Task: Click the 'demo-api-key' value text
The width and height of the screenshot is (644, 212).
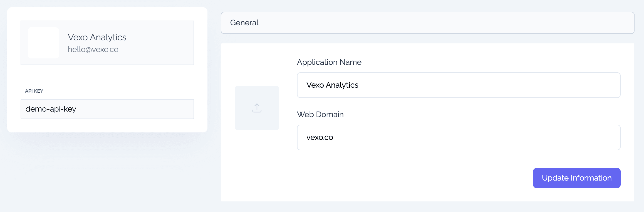Action: click(x=51, y=109)
